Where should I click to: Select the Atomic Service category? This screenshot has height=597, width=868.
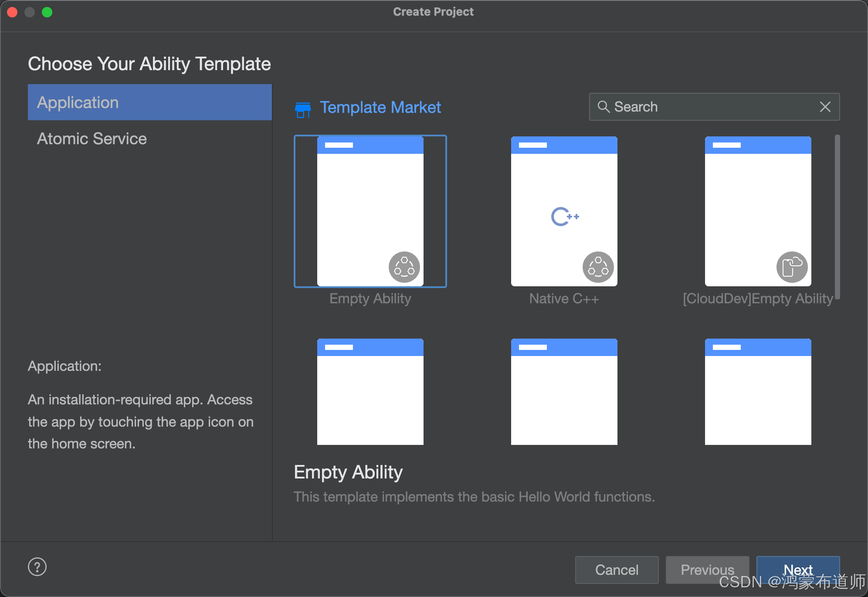pyautogui.click(x=92, y=139)
